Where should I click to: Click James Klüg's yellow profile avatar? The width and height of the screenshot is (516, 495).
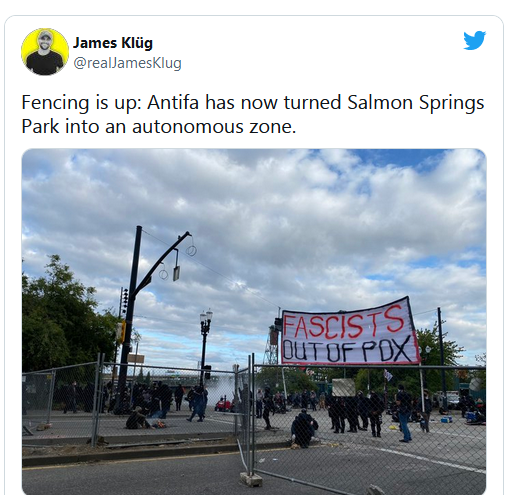coord(45,52)
